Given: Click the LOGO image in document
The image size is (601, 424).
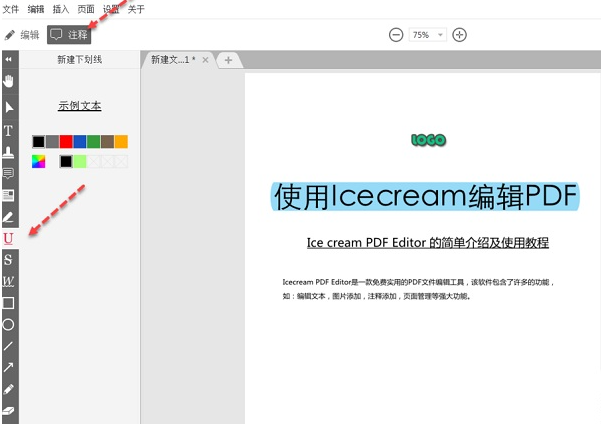Looking at the screenshot, I should 429,140.
